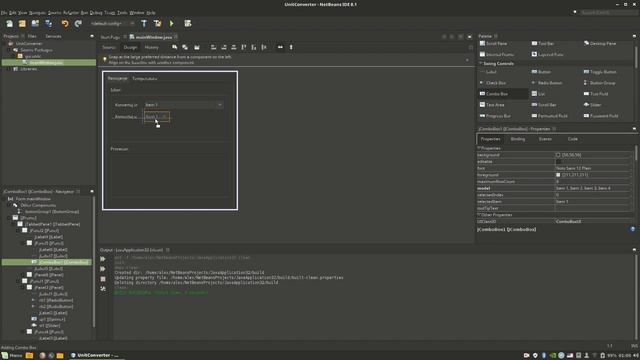The width and height of the screenshot is (640, 360).
Task: Switch to the Source view tab
Action: click(109, 47)
